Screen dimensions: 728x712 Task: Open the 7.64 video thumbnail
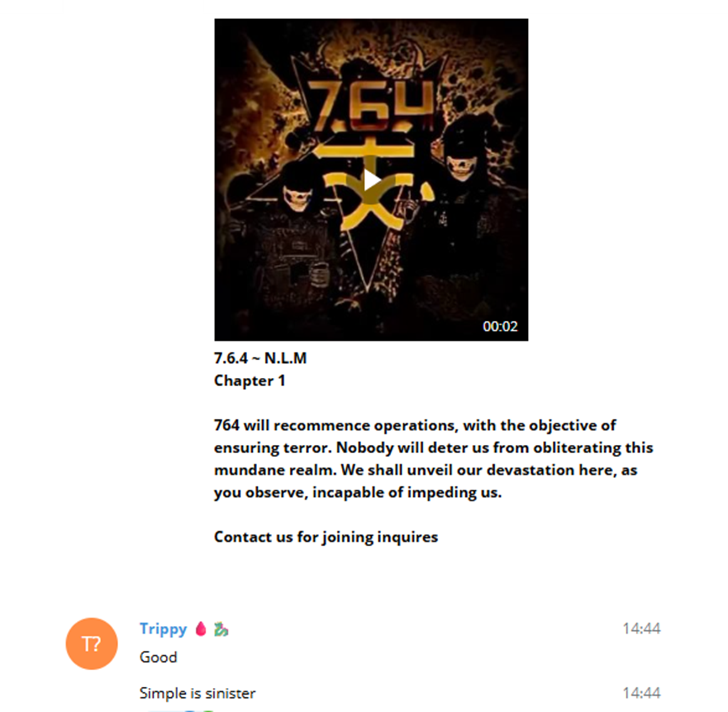[371, 179]
